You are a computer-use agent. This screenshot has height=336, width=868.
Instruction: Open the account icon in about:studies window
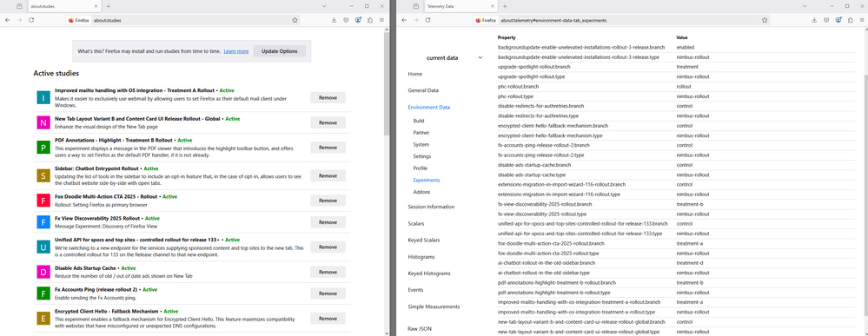coord(358,20)
